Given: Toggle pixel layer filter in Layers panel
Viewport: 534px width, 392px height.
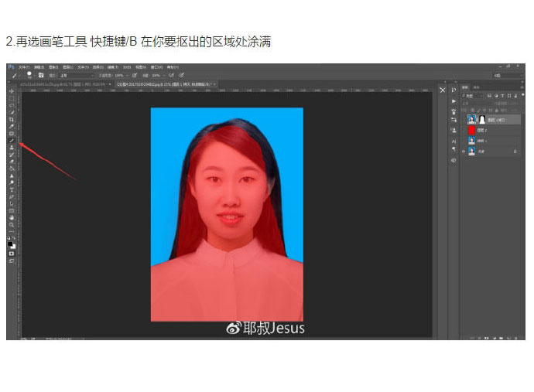Looking at the screenshot, I should 489,96.
